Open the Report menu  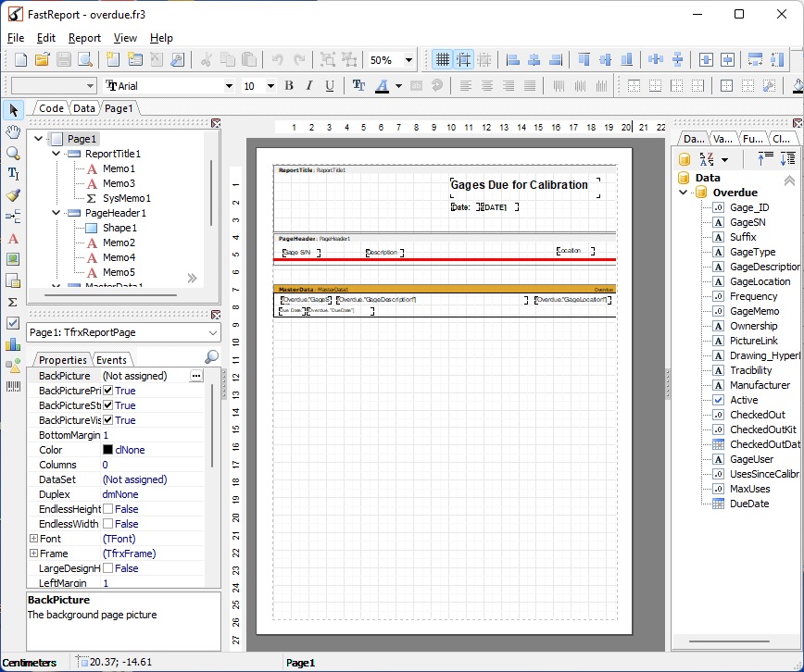point(84,38)
